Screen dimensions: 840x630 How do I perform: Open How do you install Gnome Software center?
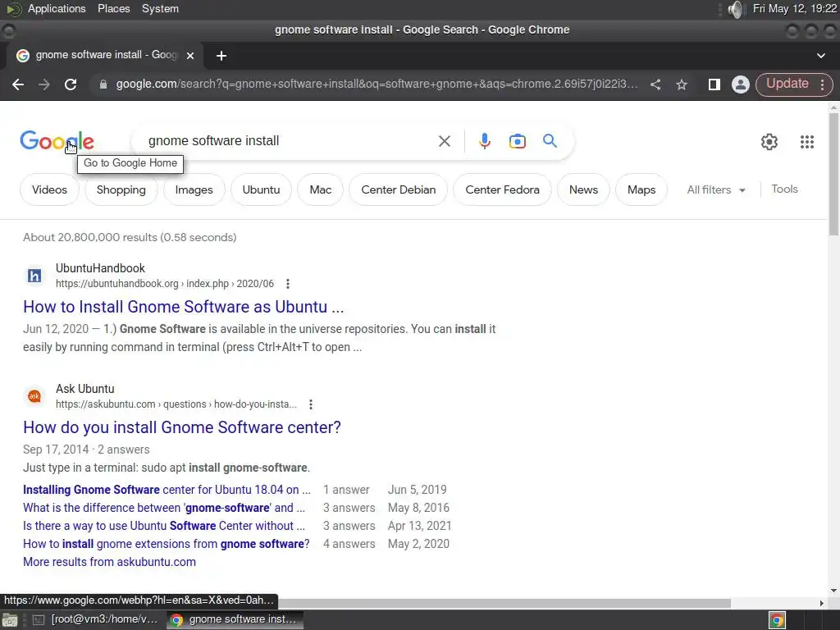(x=181, y=427)
